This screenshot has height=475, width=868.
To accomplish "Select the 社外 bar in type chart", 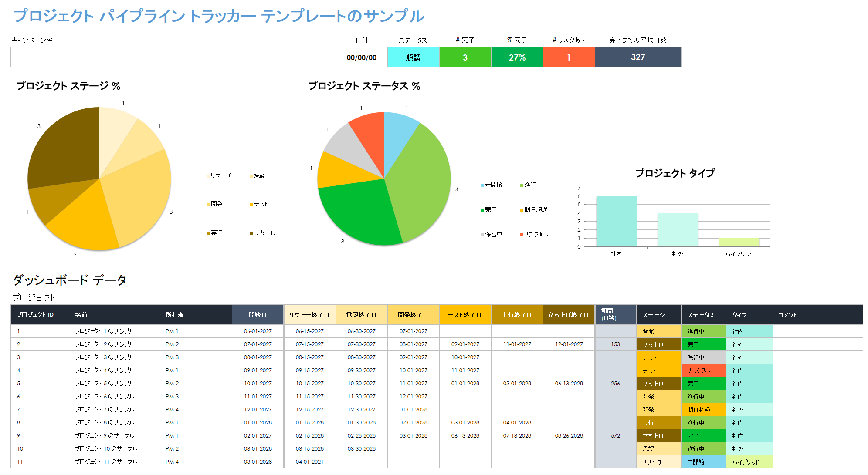I will (678, 230).
